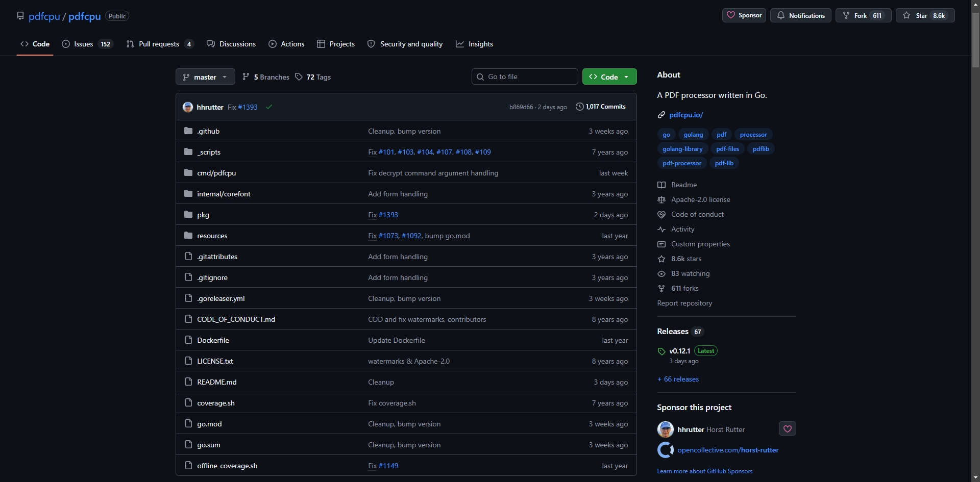The height and width of the screenshot is (482, 980).
Task: Click the green commit status checkmark
Action: pos(269,107)
